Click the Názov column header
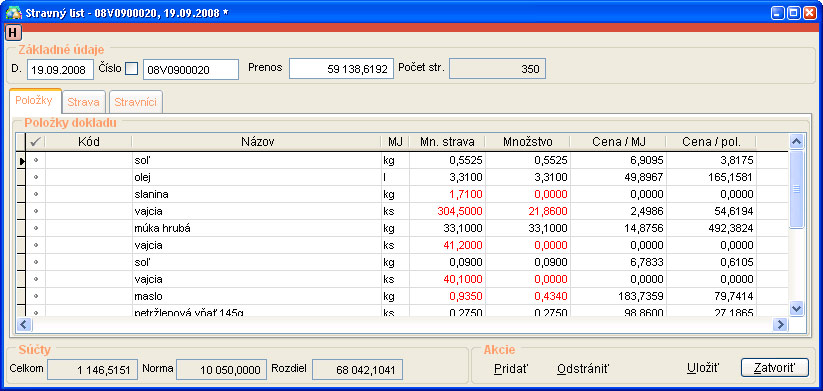This screenshot has height=391, width=823. coord(257,142)
